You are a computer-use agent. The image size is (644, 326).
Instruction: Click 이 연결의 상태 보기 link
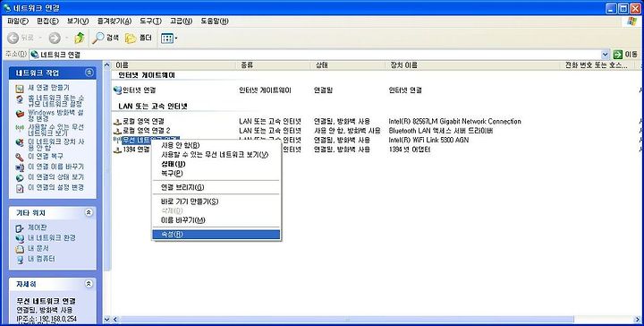tap(55, 176)
